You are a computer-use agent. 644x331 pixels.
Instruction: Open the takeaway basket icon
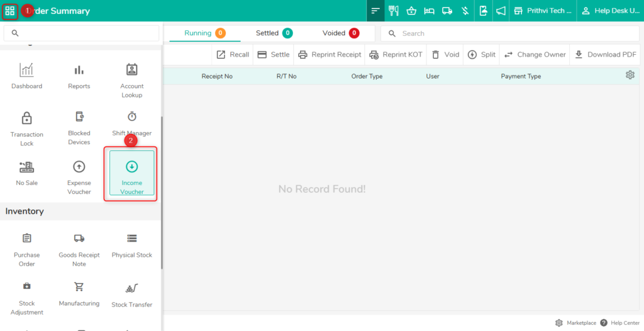tap(411, 11)
